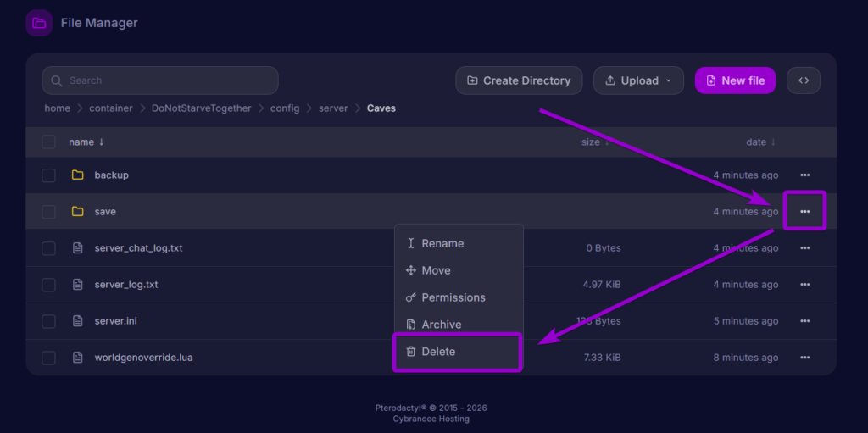
Task: Go to the DoNotStarveTogether breadcrumb
Action: 202,108
